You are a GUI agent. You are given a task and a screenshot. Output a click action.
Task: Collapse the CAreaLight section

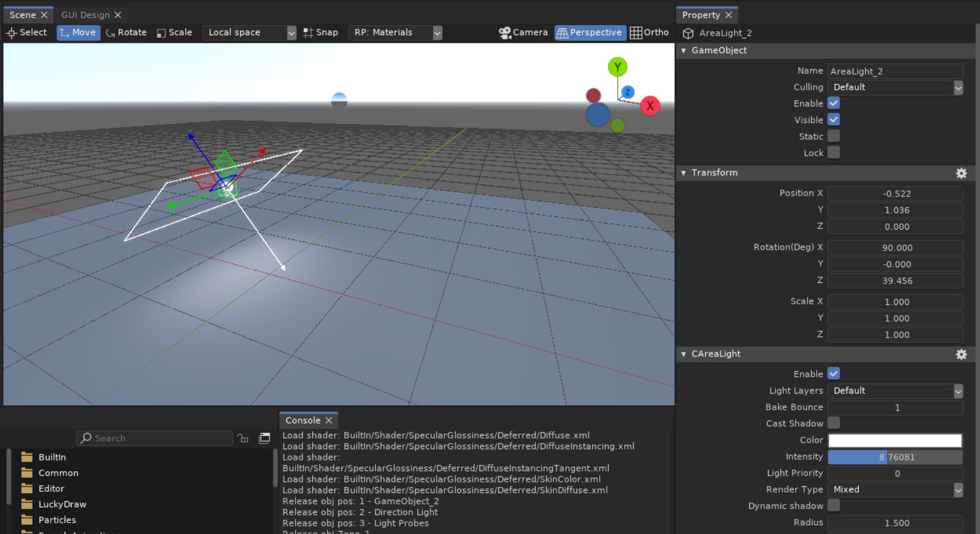pyautogui.click(x=684, y=354)
